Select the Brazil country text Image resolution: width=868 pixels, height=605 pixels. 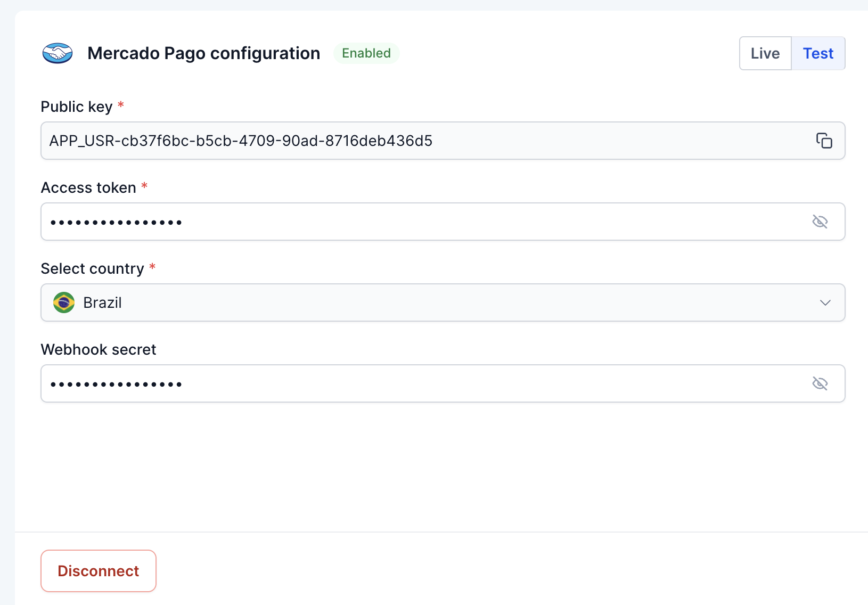pyautogui.click(x=103, y=302)
